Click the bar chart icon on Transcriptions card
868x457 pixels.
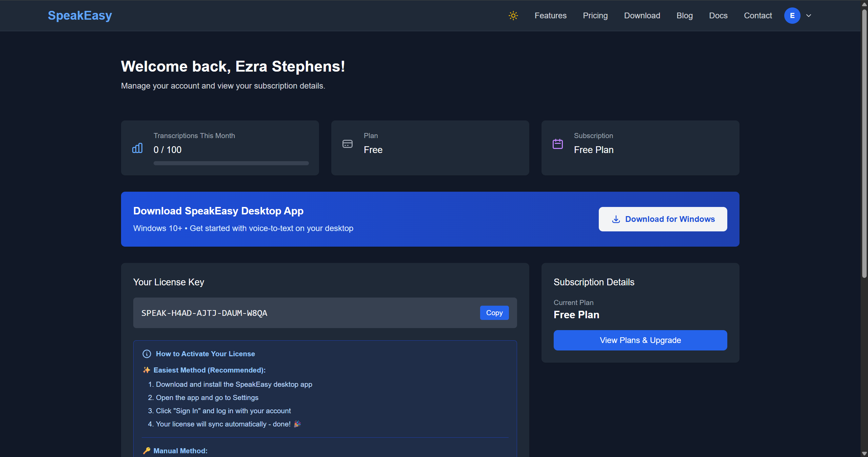tap(137, 148)
